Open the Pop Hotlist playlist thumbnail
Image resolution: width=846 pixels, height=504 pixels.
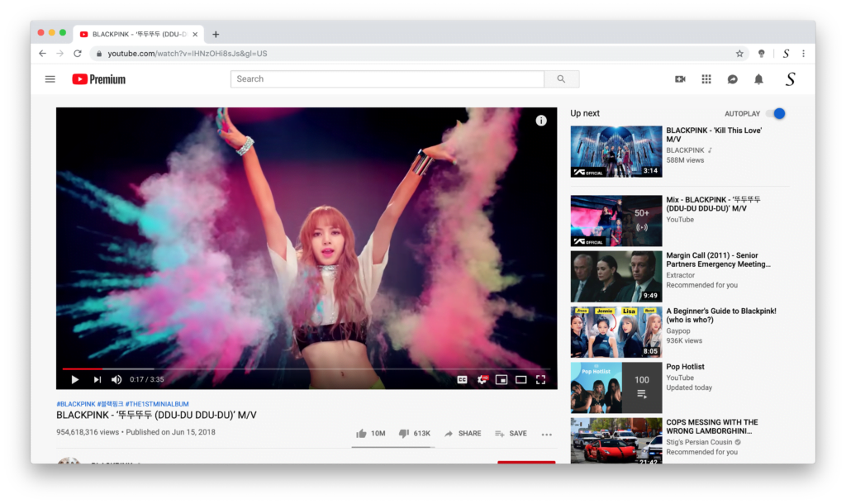pos(616,388)
